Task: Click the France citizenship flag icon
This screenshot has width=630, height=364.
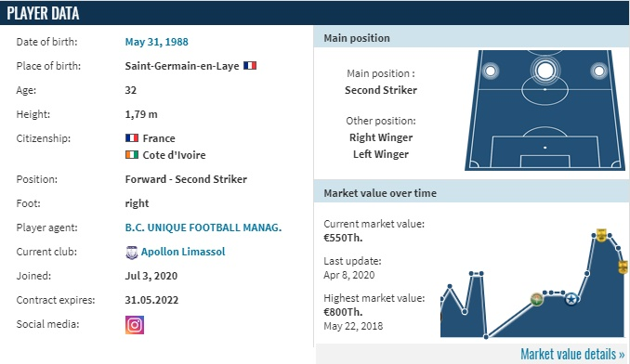Action: point(132,138)
